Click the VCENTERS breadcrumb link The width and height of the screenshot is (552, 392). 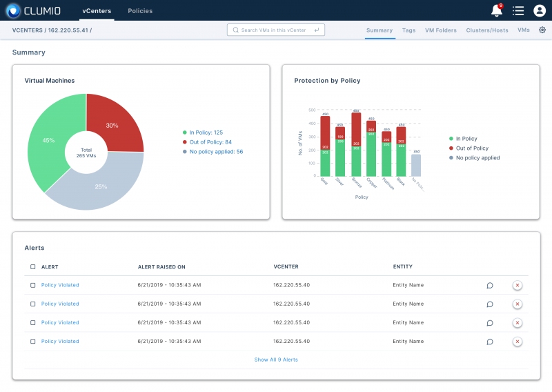(27, 30)
